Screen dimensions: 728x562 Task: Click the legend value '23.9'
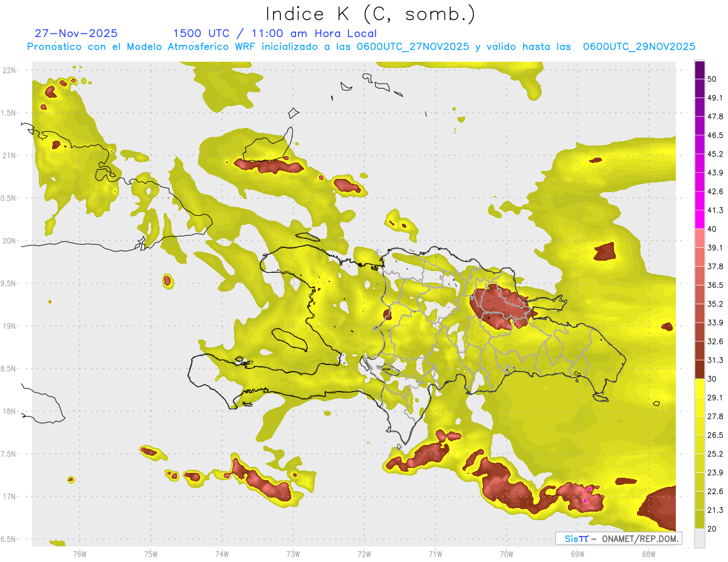(715, 473)
